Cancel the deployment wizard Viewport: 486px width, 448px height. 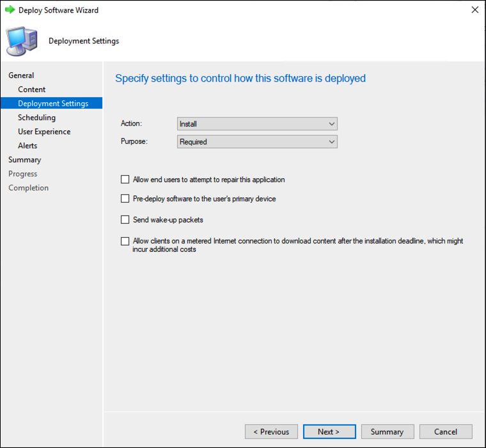[446, 431]
